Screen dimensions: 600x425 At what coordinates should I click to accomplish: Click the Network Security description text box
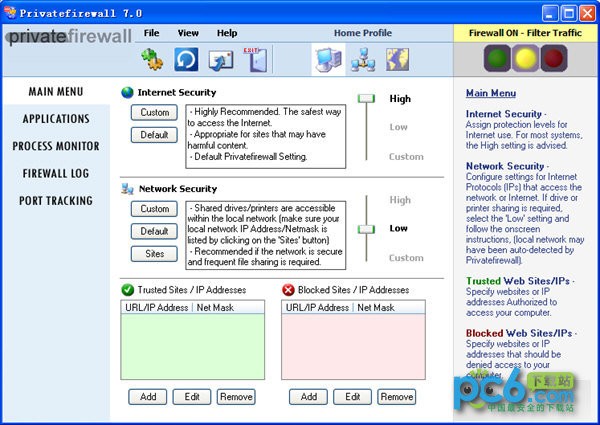pos(266,235)
